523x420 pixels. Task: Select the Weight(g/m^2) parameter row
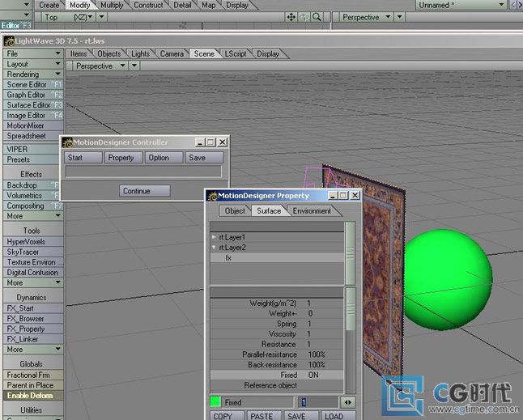pos(277,303)
